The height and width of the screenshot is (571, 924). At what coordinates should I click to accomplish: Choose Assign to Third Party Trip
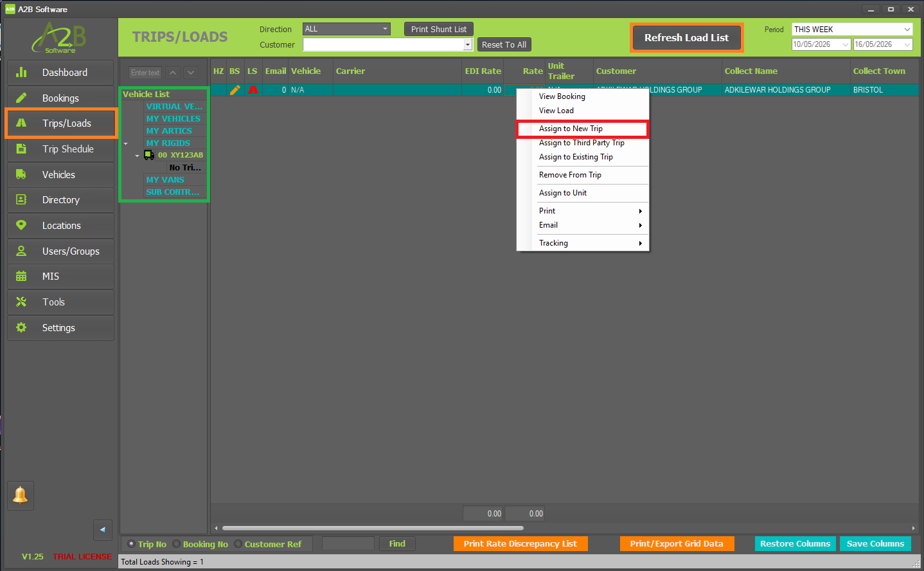(x=583, y=143)
